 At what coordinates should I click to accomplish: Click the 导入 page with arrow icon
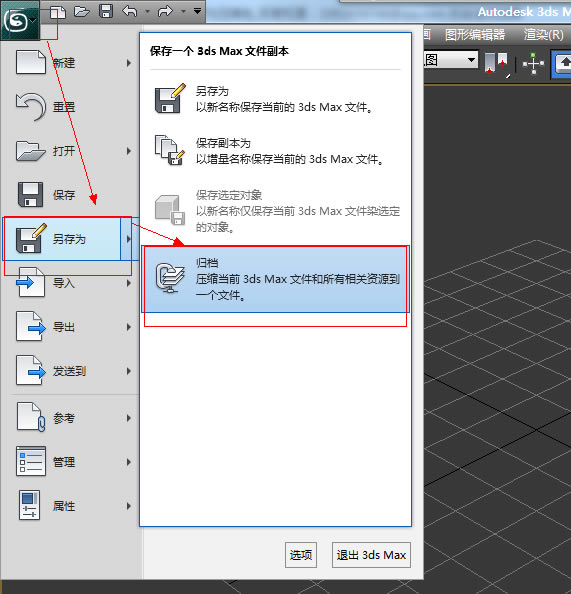pyautogui.click(x=31, y=282)
